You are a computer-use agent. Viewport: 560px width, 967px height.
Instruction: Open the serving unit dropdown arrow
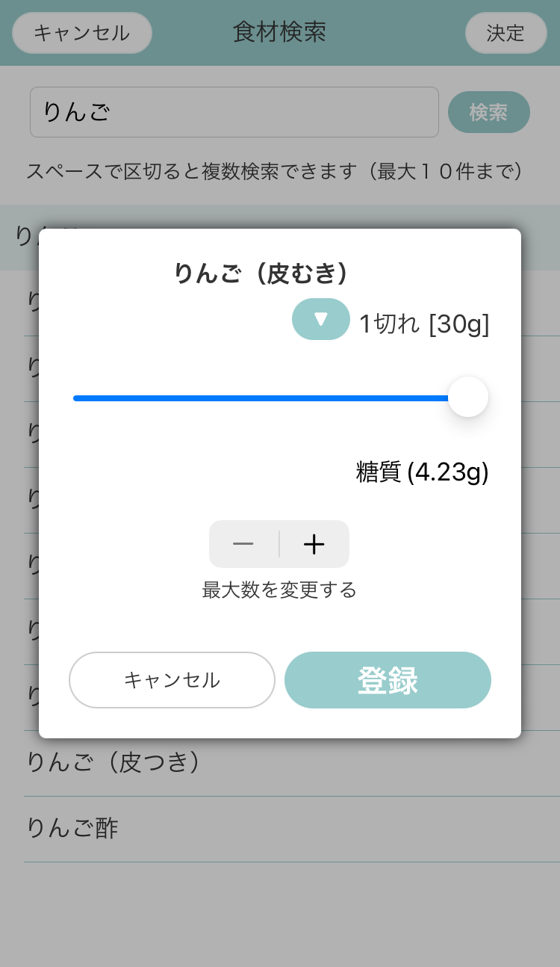[x=321, y=319]
